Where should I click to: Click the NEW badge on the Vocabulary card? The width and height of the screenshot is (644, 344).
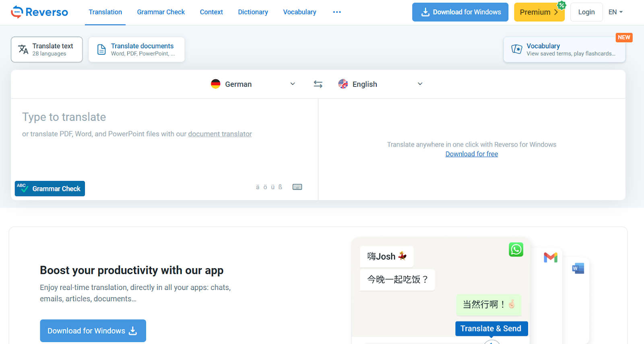click(x=624, y=37)
